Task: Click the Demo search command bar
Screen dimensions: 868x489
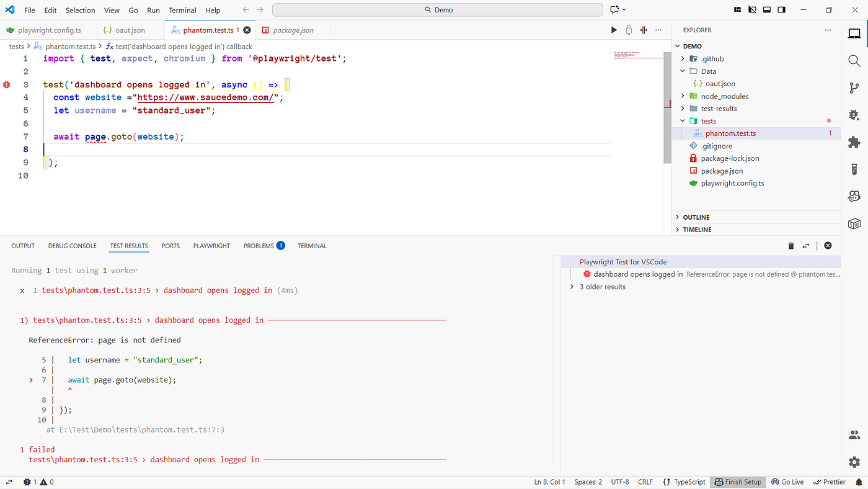Action: pos(438,10)
